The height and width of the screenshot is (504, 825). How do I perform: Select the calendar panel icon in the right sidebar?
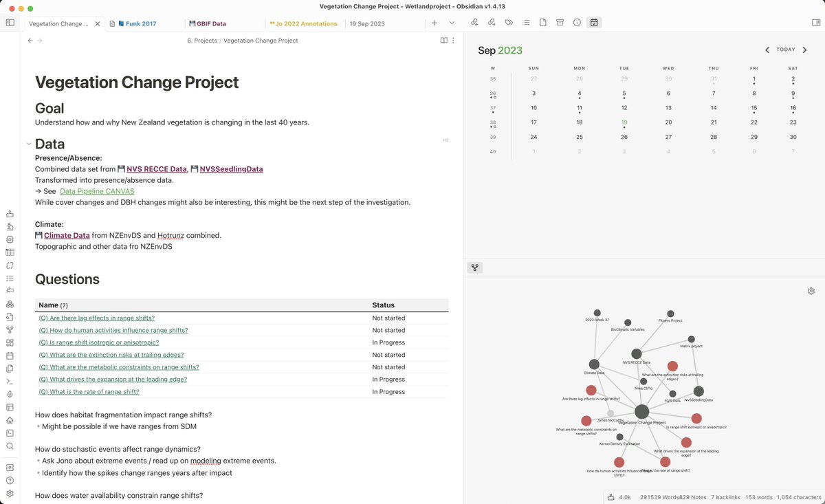[594, 23]
